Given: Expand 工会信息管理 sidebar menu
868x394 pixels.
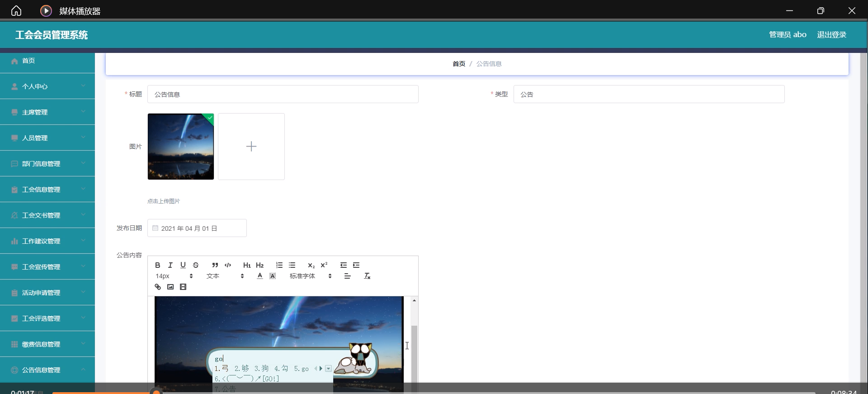Looking at the screenshot, I should pyautogui.click(x=47, y=190).
